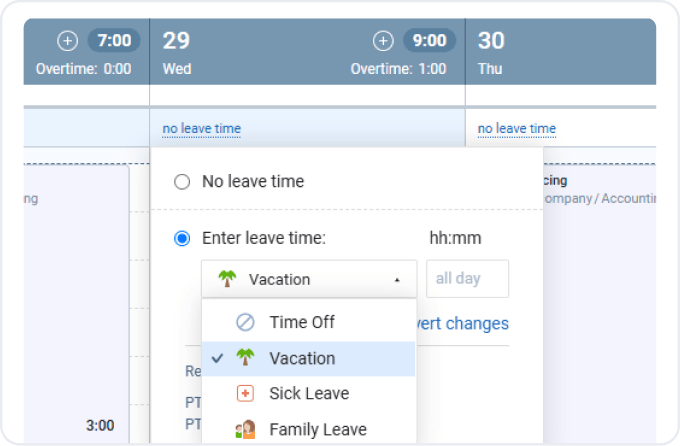The width and height of the screenshot is (680, 446).
Task: Click the 7:00 time badge in the header
Action: (x=114, y=41)
